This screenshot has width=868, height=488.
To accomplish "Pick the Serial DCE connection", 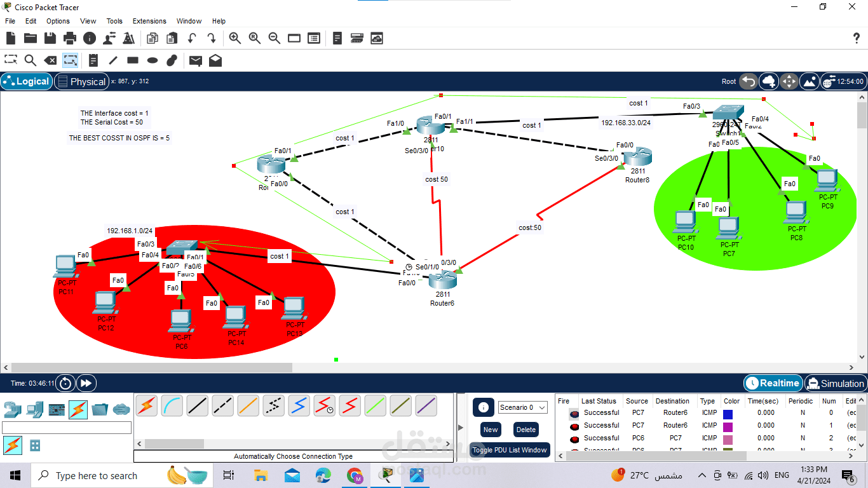I will click(x=325, y=405).
